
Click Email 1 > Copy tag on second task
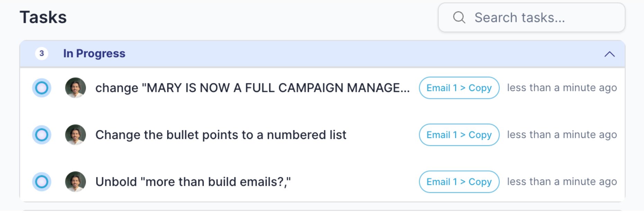tap(459, 135)
